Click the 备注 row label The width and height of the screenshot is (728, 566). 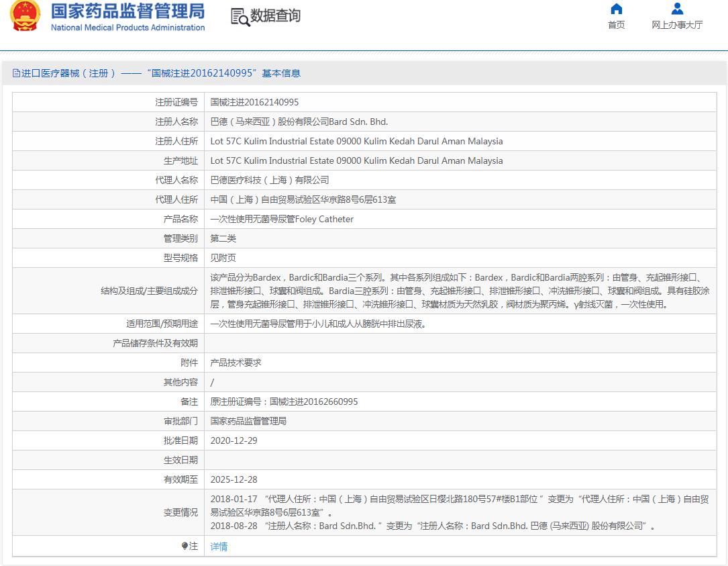coord(189,402)
